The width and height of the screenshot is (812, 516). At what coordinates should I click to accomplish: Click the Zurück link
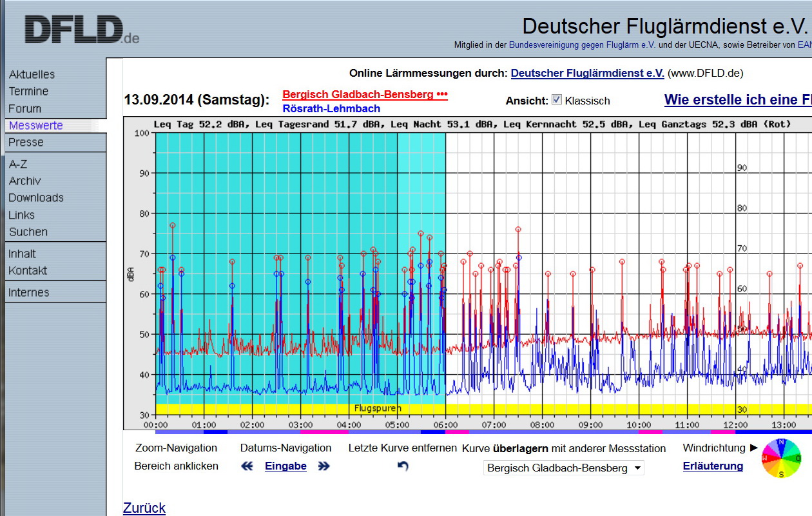tap(144, 508)
